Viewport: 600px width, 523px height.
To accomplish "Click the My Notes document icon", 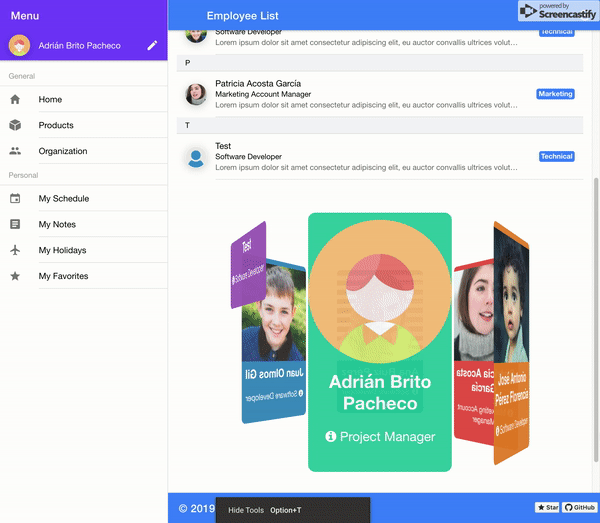I will (x=15, y=224).
